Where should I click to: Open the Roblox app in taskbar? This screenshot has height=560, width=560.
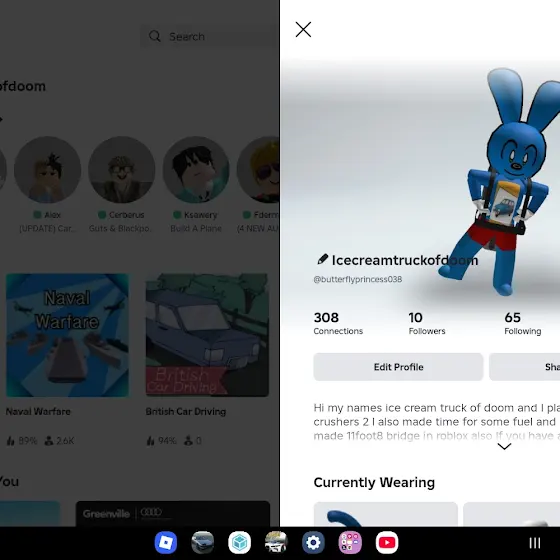[x=166, y=542]
